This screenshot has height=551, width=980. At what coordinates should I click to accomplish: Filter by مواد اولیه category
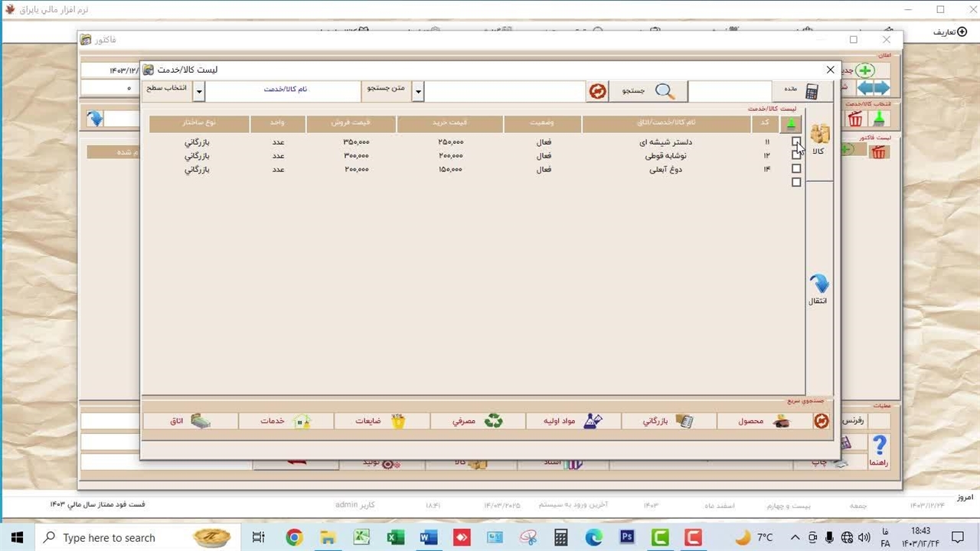[x=573, y=421]
